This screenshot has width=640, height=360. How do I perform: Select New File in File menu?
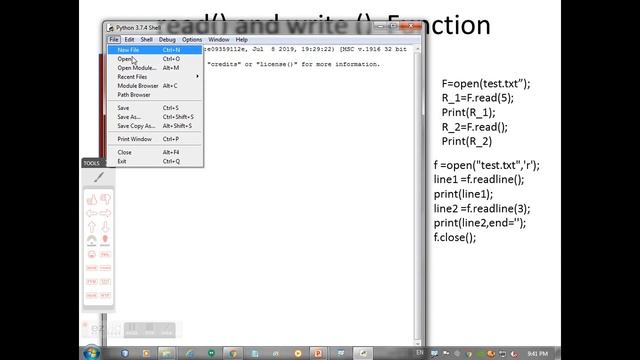pyautogui.click(x=155, y=50)
